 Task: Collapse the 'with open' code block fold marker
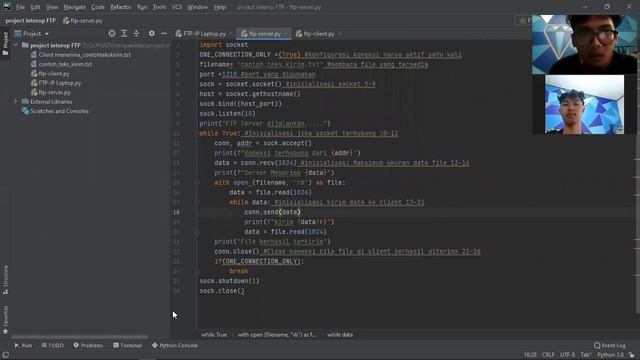pyautogui.click(x=197, y=182)
